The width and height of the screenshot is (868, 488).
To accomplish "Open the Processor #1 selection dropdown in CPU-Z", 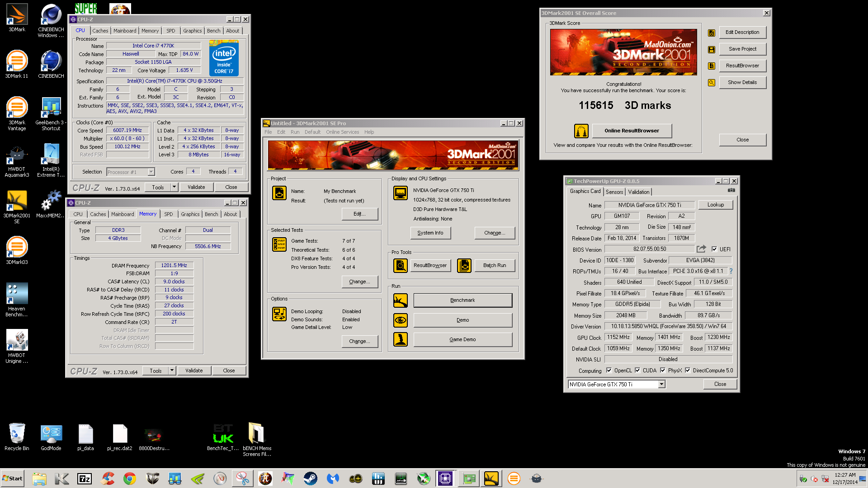I will pyautogui.click(x=151, y=172).
